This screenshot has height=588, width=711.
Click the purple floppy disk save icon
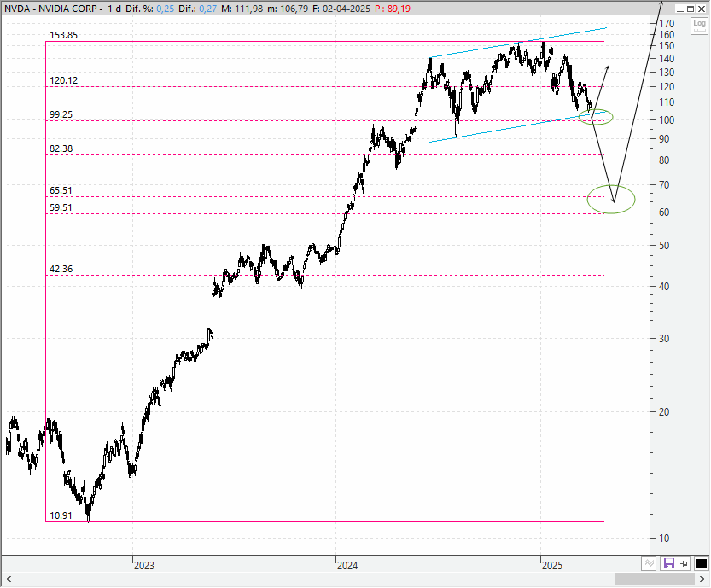[668, 564]
